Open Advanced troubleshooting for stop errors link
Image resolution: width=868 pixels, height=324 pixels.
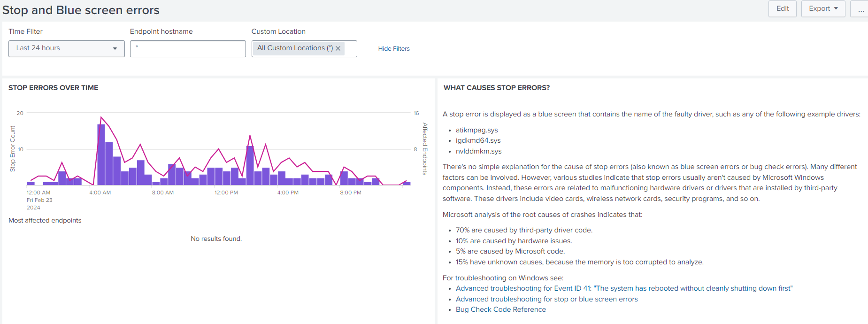(546, 299)
